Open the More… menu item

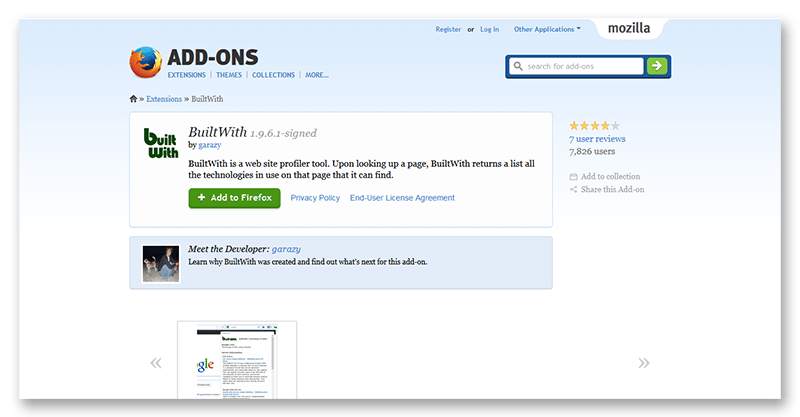click(x=317, y=75)
